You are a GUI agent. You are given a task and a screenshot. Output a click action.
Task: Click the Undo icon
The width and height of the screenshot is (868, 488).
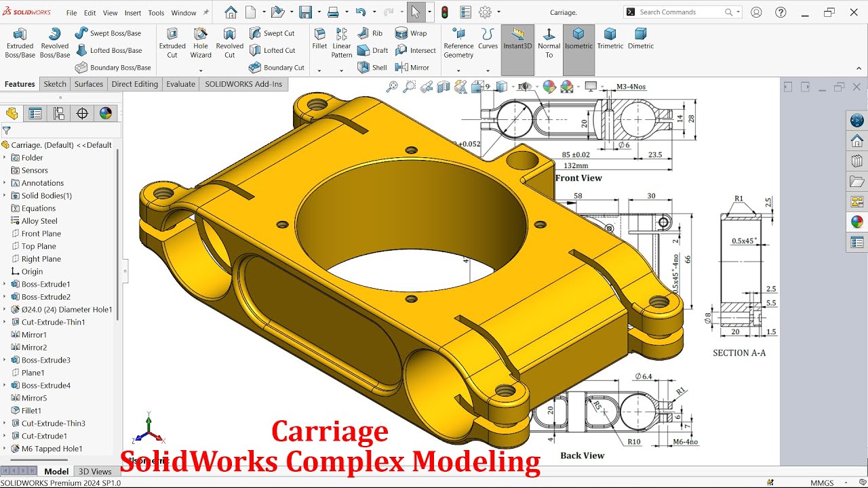pos(361,12)
